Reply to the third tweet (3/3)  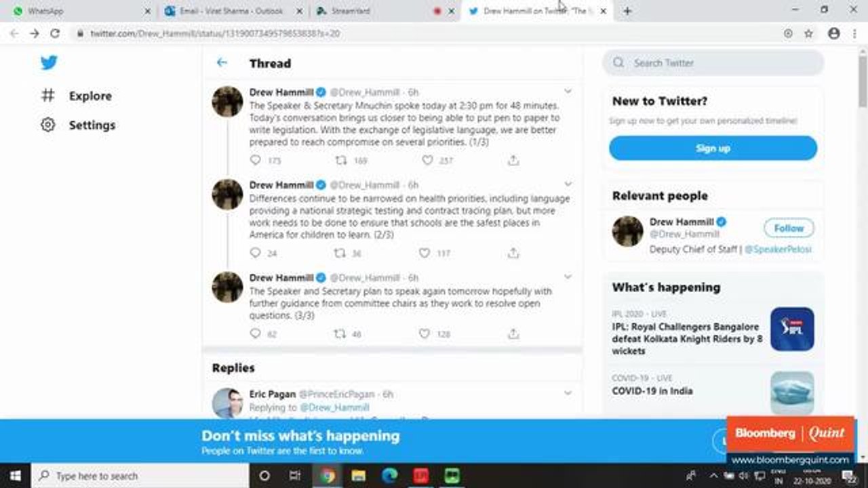(255, 333)
